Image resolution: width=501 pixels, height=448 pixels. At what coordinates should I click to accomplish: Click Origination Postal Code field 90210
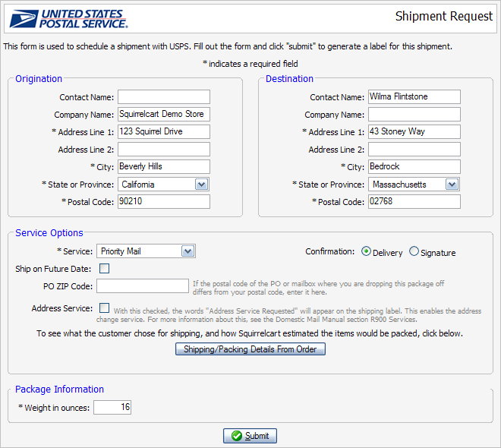pyautogui.click(x=164, y=202)
